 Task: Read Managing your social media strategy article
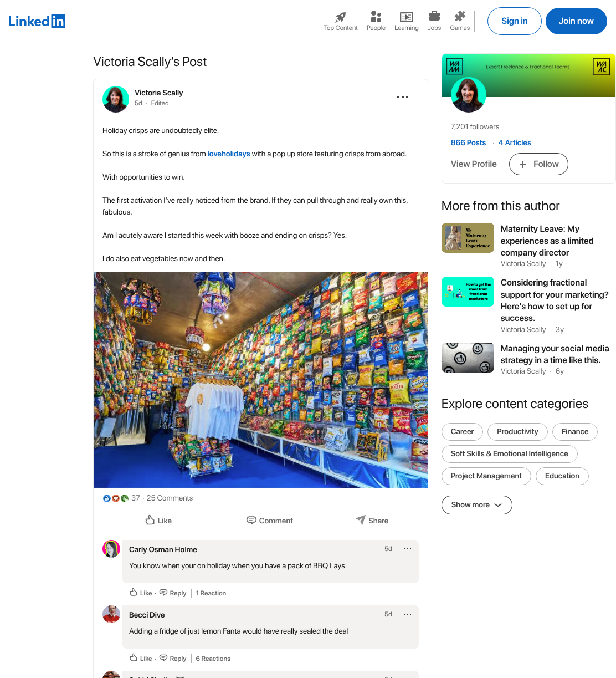(555, 354)
